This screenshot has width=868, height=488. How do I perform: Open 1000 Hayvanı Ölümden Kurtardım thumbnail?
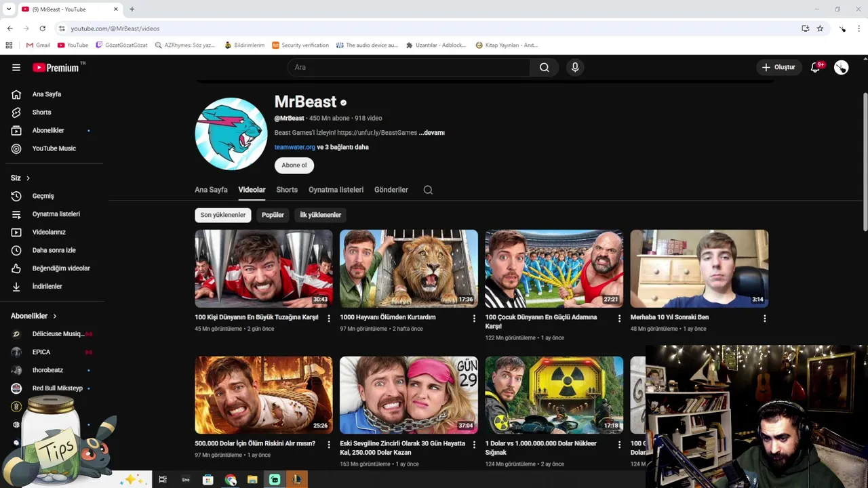[x=409, y=268]
